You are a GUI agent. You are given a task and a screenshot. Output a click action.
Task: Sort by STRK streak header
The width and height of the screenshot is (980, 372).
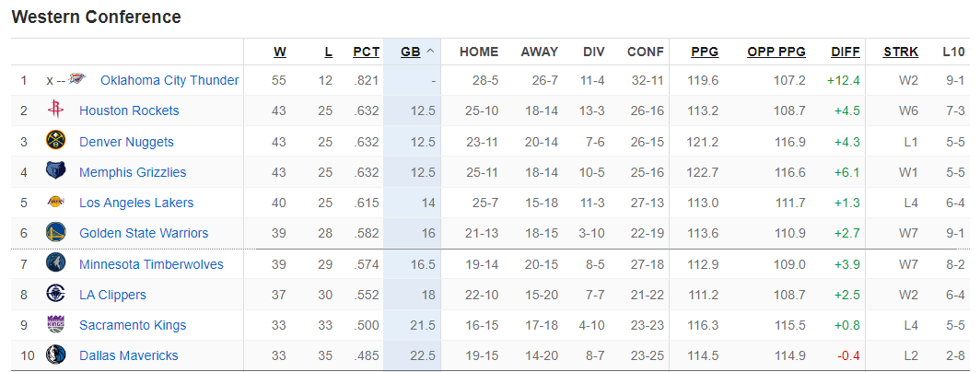point(900,52)
